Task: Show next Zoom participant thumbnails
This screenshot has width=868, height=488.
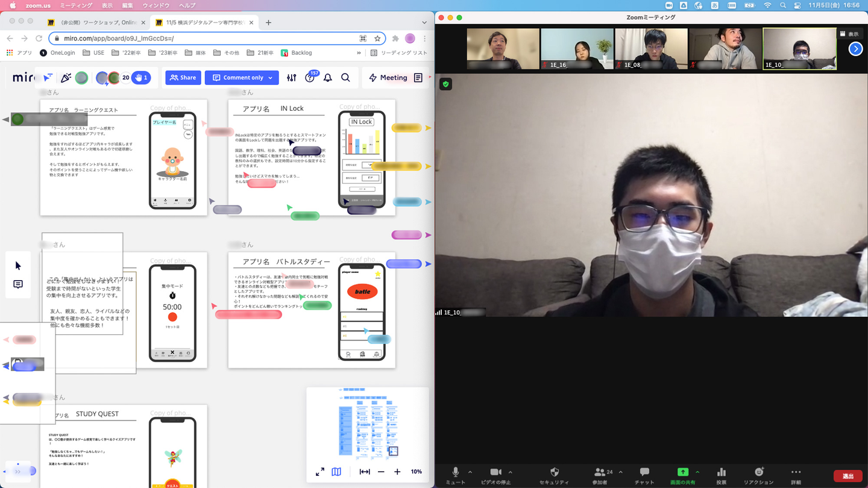Action: coord(855,49)
